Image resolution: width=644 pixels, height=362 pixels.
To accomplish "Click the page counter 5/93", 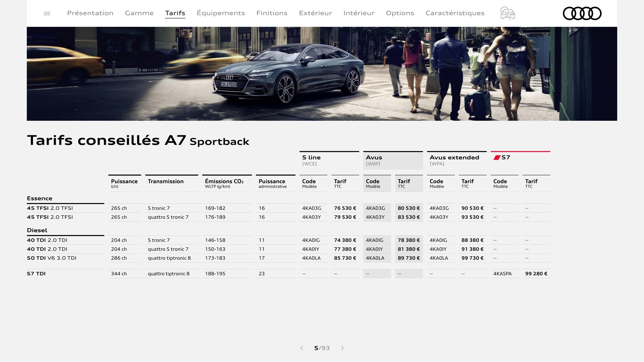I will click(322, 348).
